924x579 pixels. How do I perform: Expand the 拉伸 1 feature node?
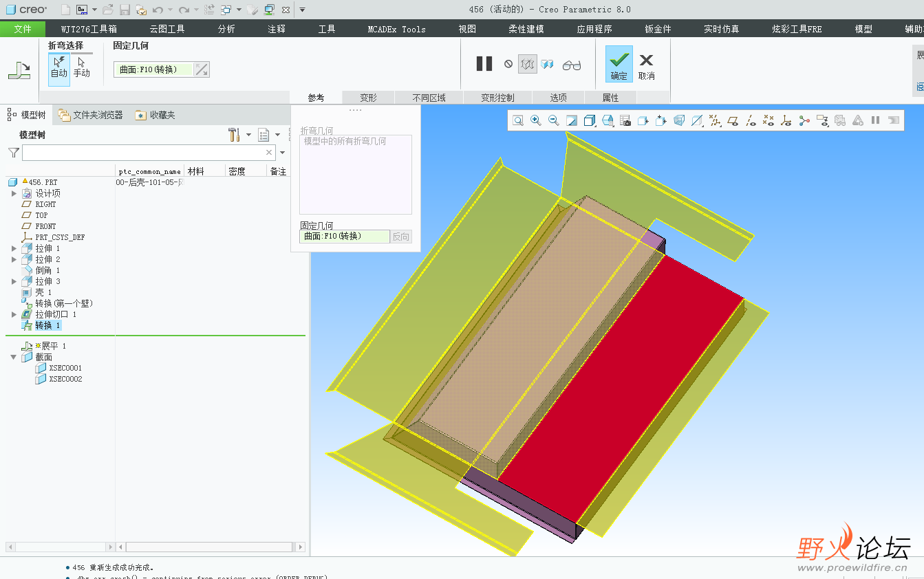(x=14, y=248)
